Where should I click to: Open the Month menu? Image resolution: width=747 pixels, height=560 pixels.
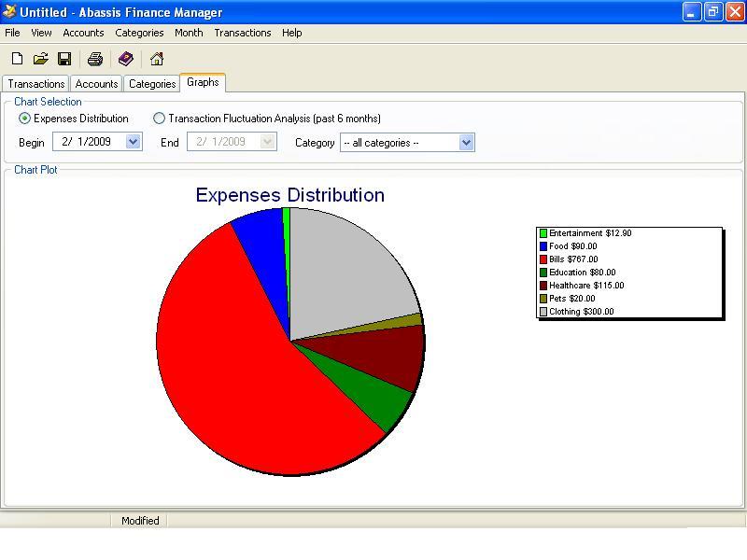point(189,33)
